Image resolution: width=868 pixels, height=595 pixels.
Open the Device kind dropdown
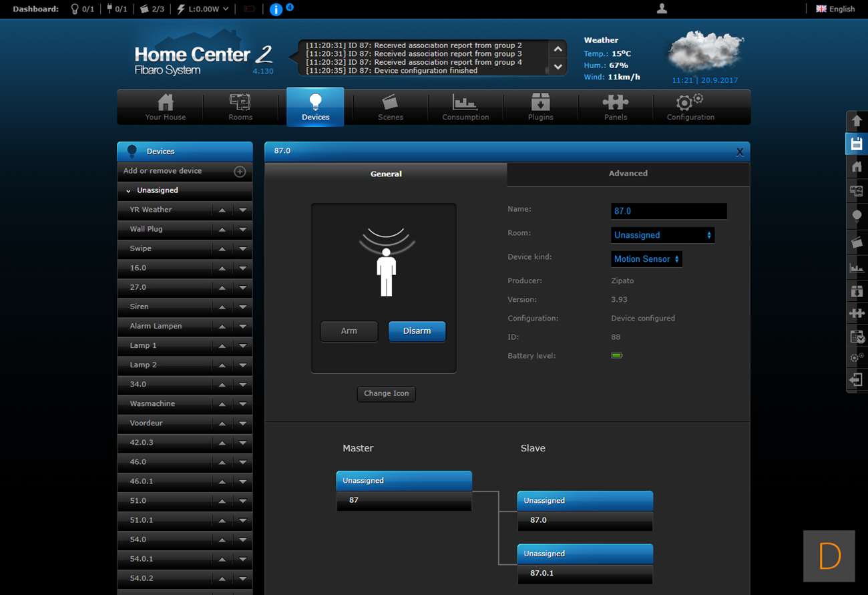[x=646, y=259]
